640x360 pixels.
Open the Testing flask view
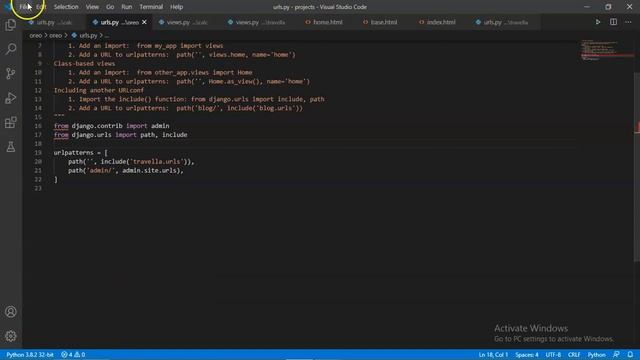coord(11,147)
